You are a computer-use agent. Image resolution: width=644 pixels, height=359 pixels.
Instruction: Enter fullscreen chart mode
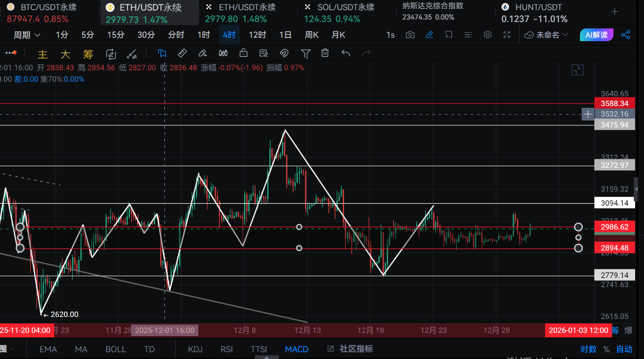click(x=507, y=35)
